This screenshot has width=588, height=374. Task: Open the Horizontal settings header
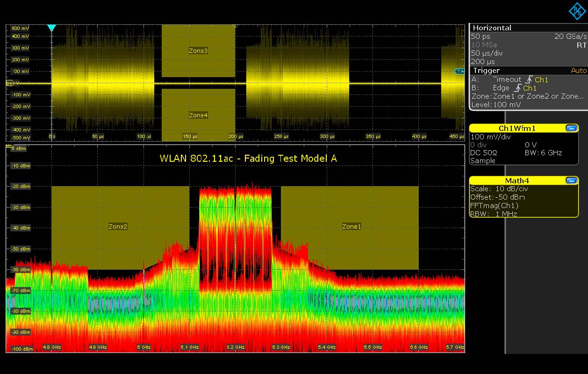click(492, 28)
